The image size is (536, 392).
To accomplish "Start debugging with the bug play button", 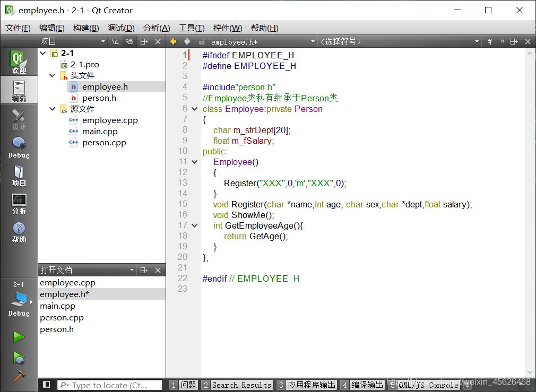I will click(x=19, y=358).
